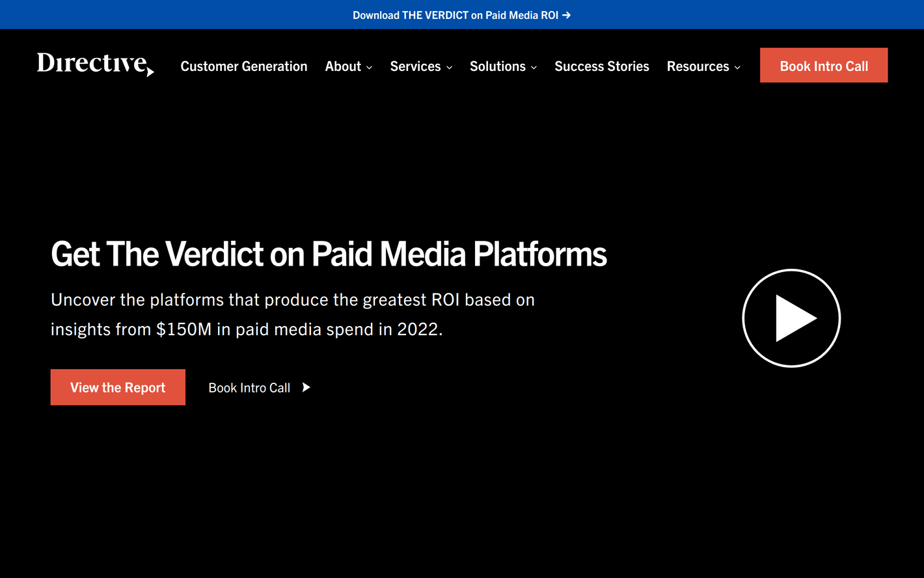Open the Customer Generation page
924x578 pixels.
click(x=244, y=66)
